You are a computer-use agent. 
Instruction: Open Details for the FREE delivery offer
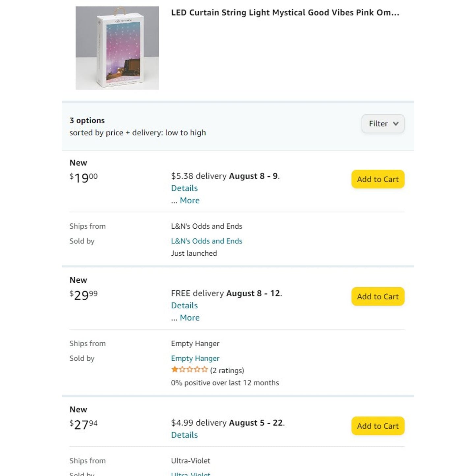(x=184, y=306)
